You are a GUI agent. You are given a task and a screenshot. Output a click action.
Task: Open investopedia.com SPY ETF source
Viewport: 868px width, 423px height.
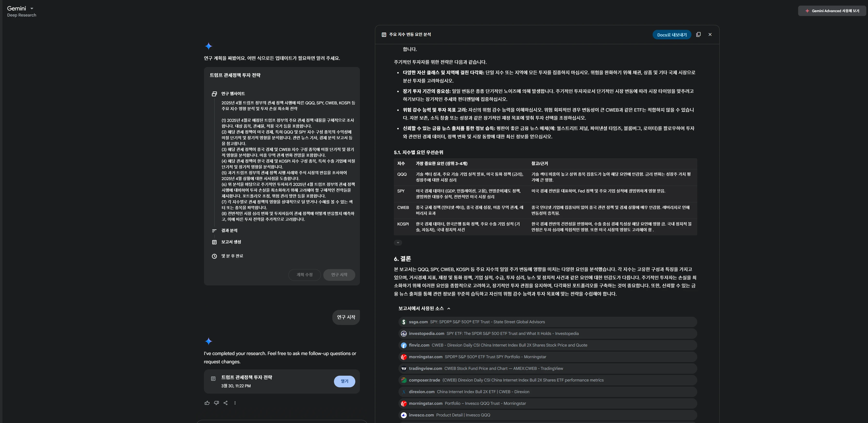[x=548, y=334]
